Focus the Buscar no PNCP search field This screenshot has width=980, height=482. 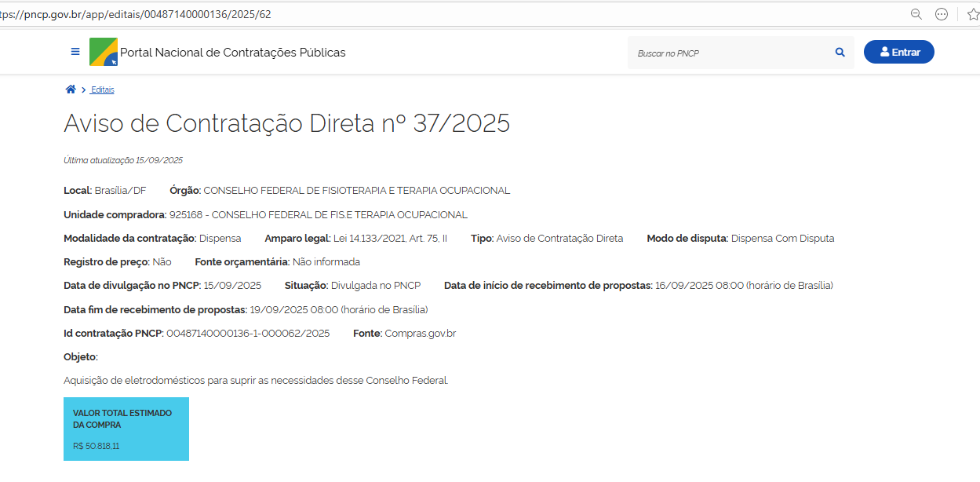pyautogui.click(x=730, y=53)
